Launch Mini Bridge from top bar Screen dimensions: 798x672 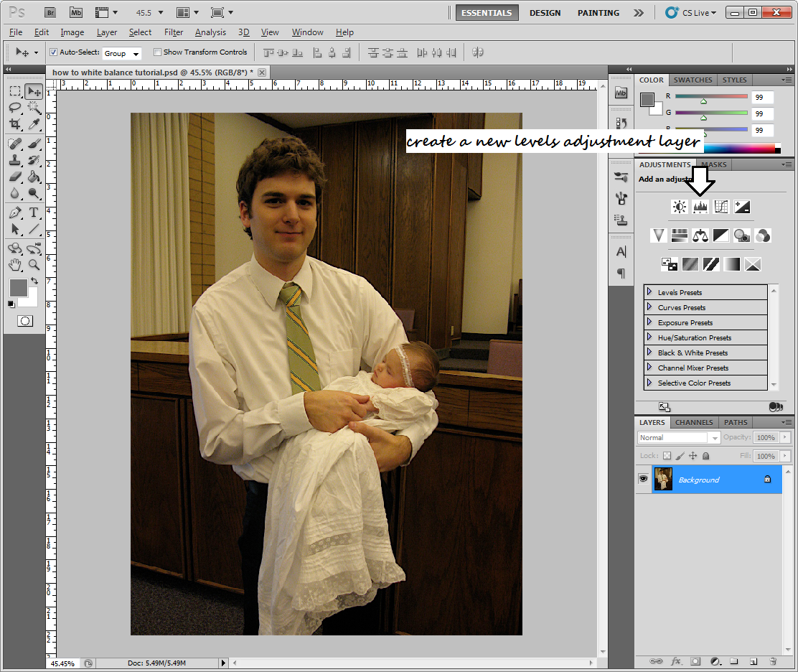(x=76, y=13)
